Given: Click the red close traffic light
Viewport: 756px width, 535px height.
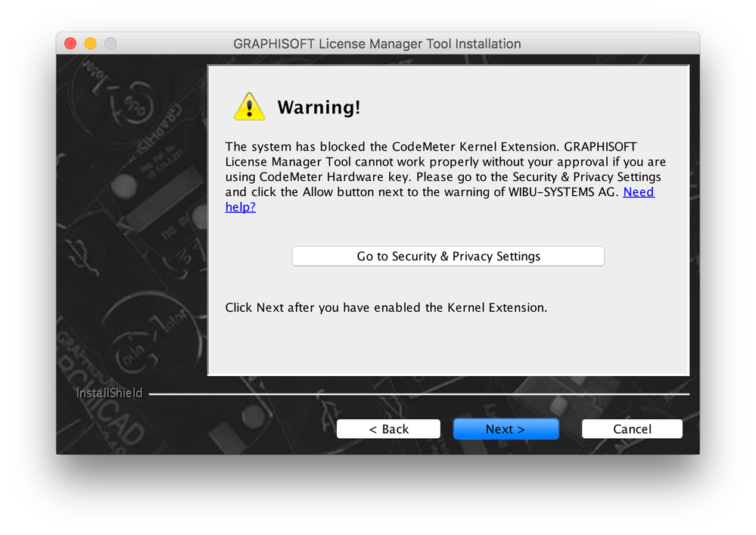Looking at the screenshot, I should point(70,44).
